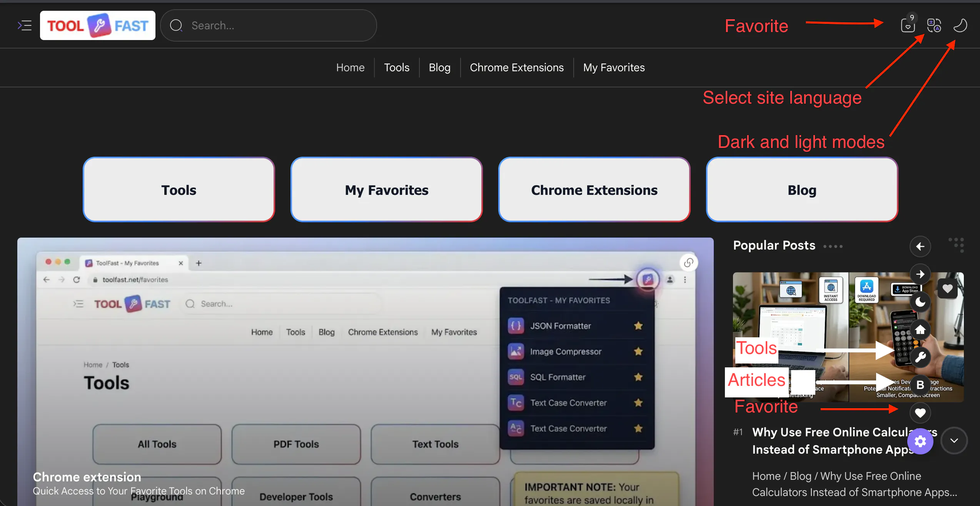Open Blog in the navigation bar
The height and width of the screenshot is (506, 980).
point(440,67)
